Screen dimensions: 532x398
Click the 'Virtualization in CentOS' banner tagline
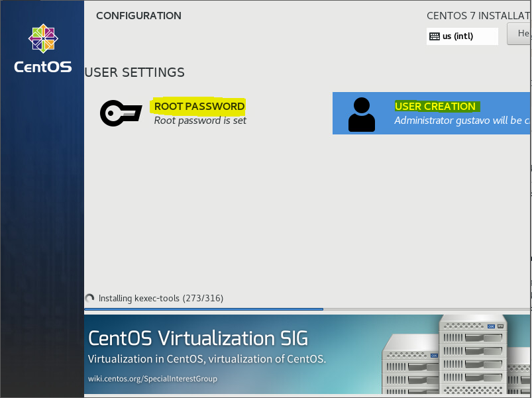click(207, 359)
